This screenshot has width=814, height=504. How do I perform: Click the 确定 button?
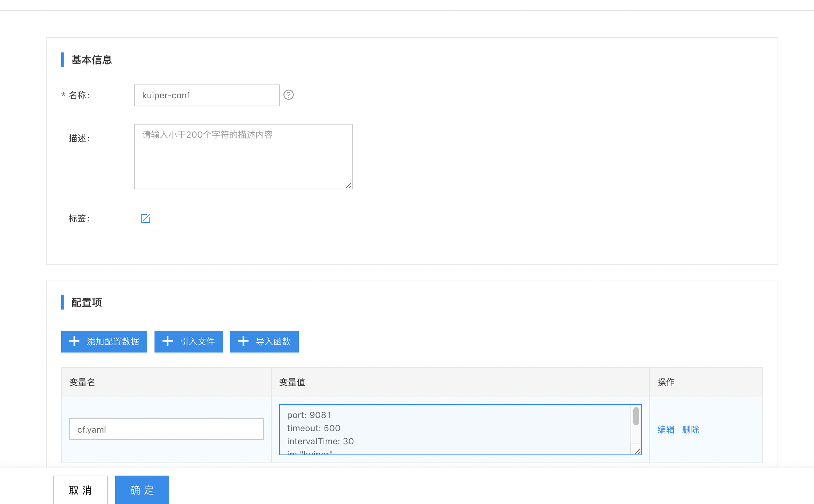pyautogui.click(x=142, y=490)
